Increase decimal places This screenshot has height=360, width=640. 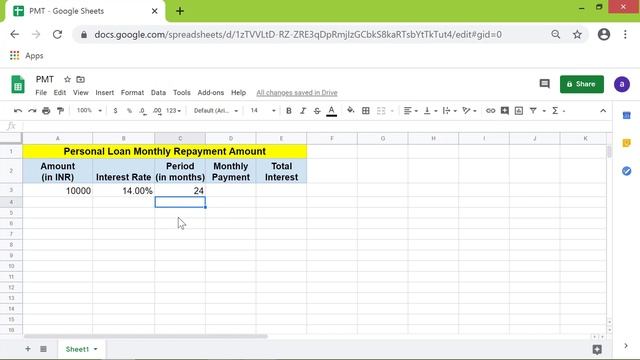coord(157,111)
